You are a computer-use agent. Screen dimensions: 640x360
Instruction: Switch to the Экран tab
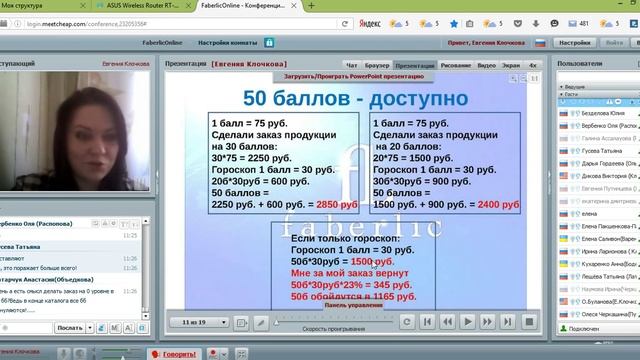coord(511,65)
